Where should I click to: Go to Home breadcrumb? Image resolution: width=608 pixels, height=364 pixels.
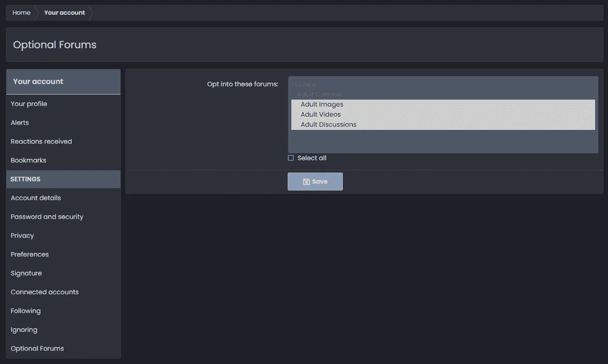point(21,13)
